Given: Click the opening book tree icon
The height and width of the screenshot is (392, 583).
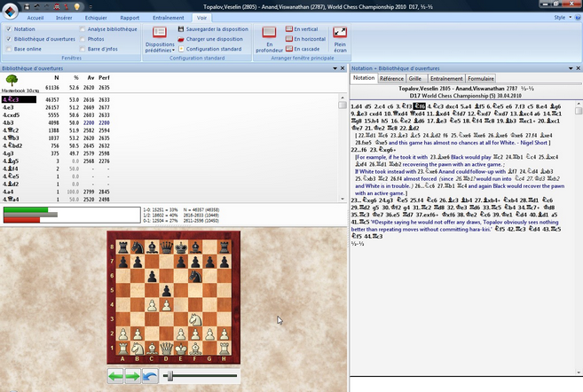Looking at the screenshot, I should coord(12,80).
